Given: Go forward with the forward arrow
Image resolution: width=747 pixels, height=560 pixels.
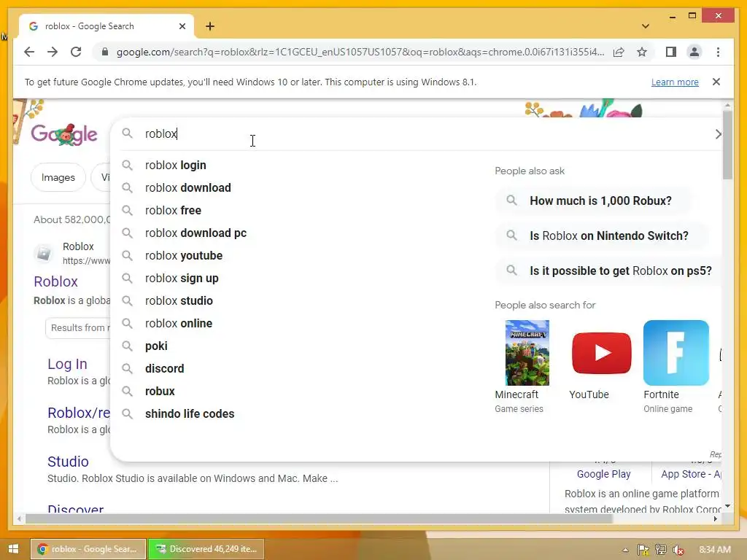Looking at the screenshot, I should [x=53, y=52].
